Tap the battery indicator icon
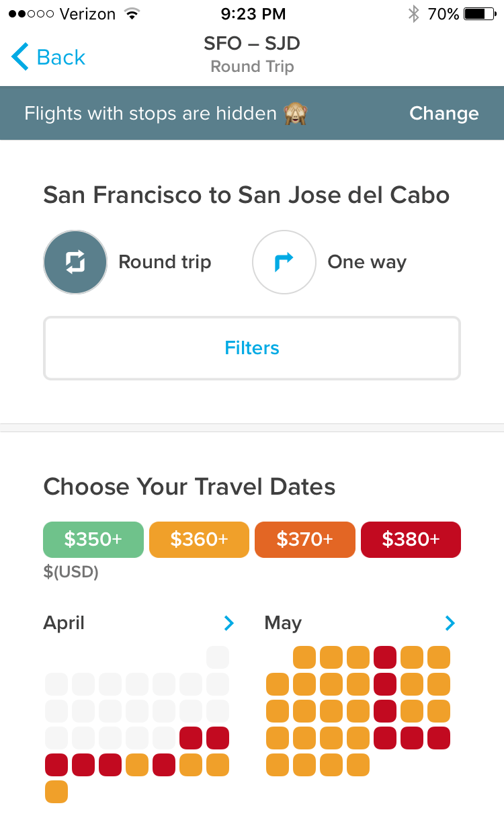The image size is (504, 820). click(479, 13)
